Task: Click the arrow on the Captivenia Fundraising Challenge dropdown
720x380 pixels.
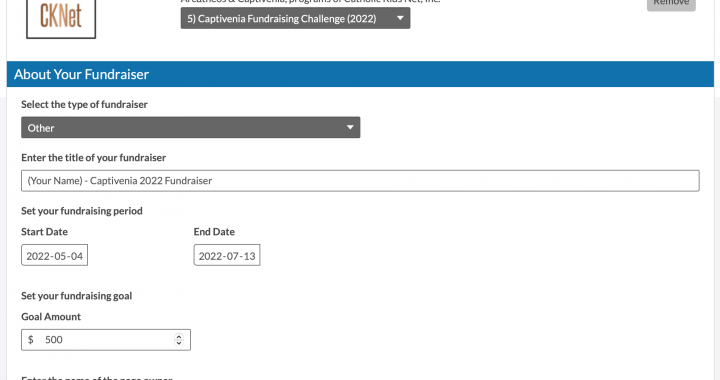Action: pos(400,18)
